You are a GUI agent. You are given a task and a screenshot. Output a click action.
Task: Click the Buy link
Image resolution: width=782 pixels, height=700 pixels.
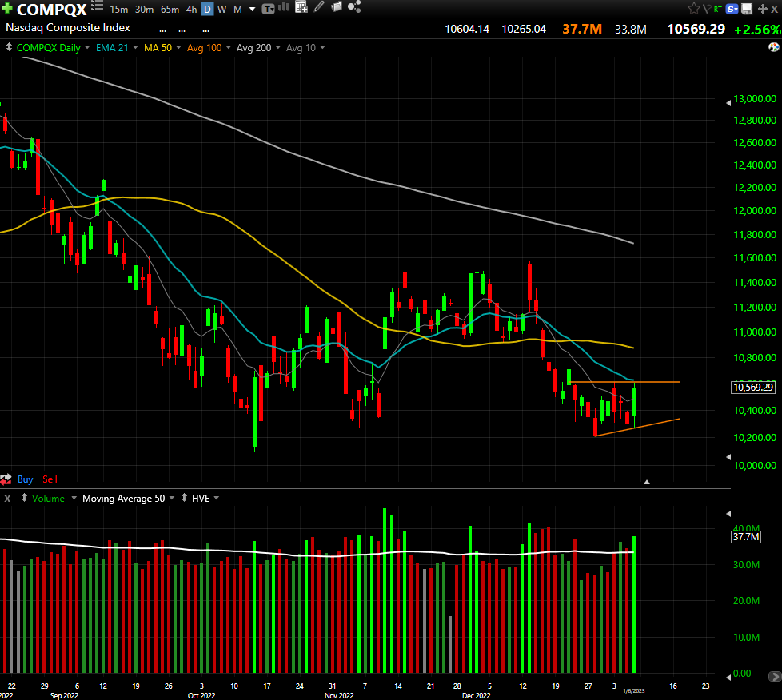(25, 479)
